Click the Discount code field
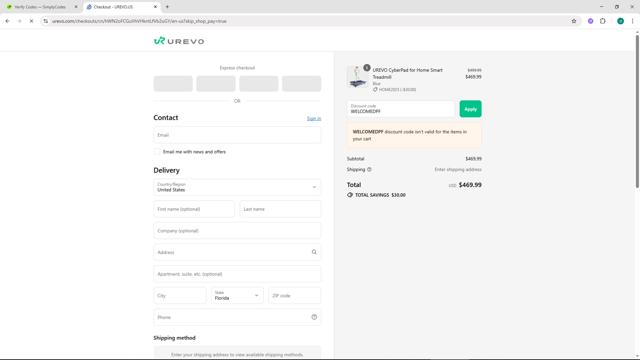The height and width of the screenshot is (360, 640). (x=401, y=109)
